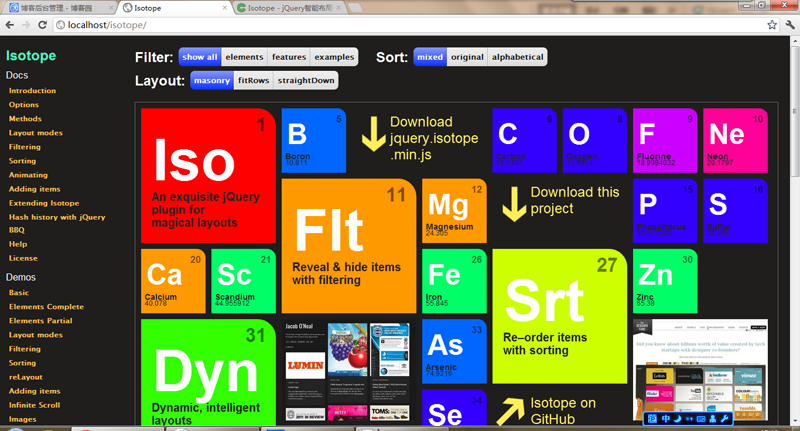Click the Isotope site title link
The height and width of the screenshot is (431, 800).
(31, 56)
